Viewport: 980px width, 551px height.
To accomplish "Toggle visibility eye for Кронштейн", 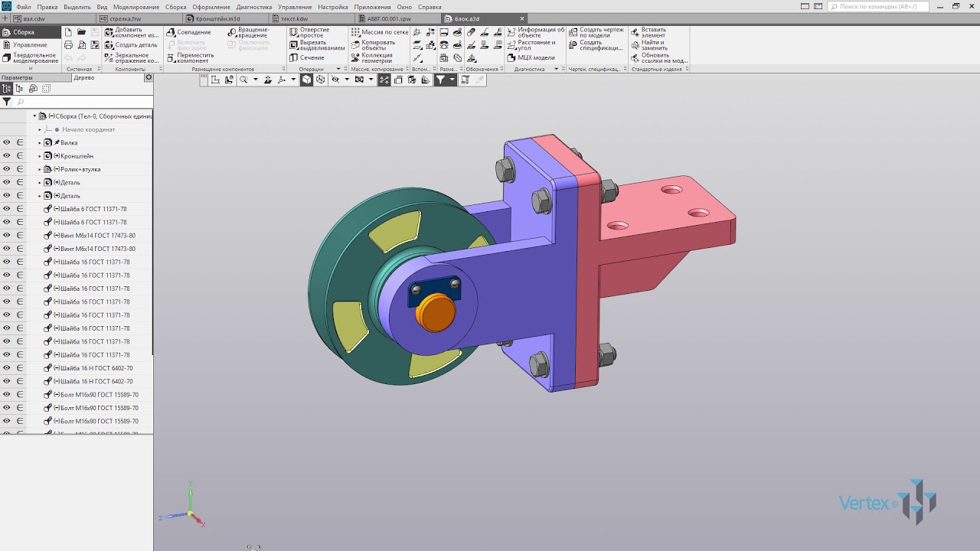I will click(x=6, y=155).
